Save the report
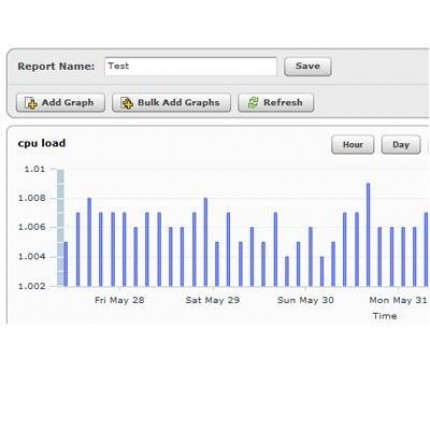The height and width of the screenshot is (430, 430). (308, 66)
